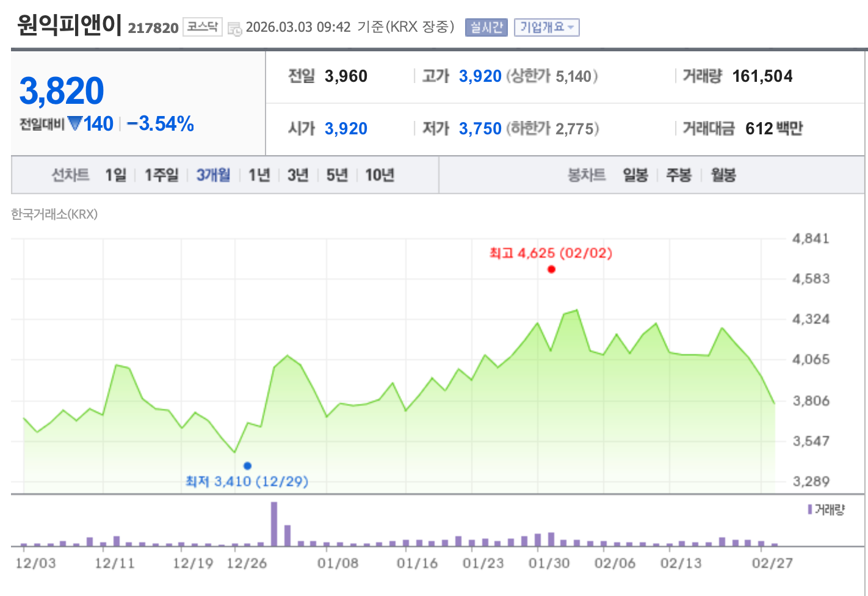Click the 4,841 price axis label
868x596 pixels.
pos(811,239)
